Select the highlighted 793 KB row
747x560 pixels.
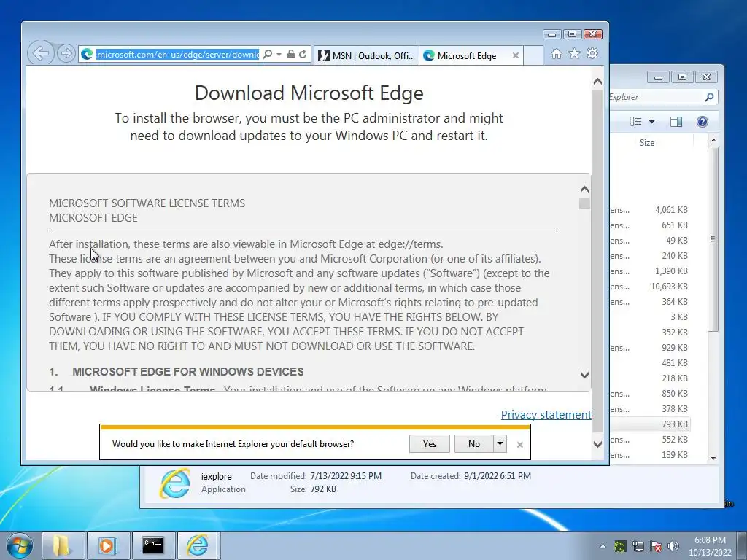coord(650,424)
